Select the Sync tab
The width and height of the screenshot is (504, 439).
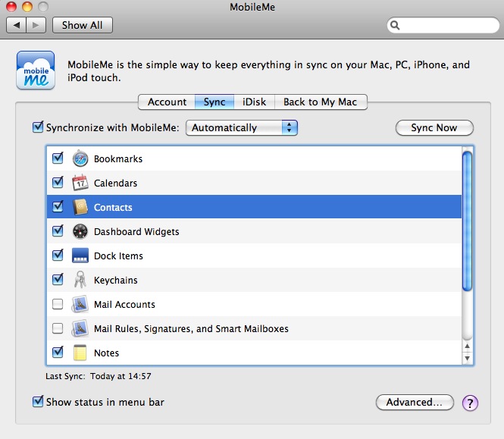(214, 102)
